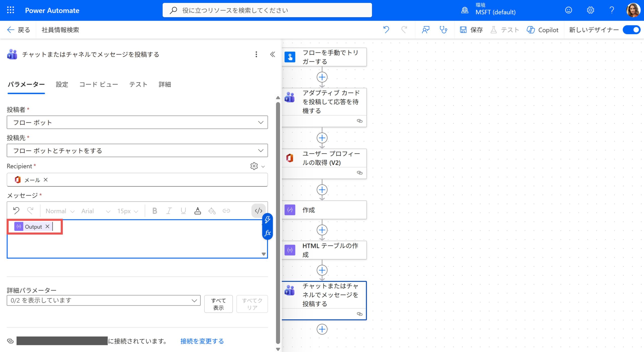Switch to the コード ビュー tab
Viewport: 644px width, 352px height.
(x=99, y=84)
